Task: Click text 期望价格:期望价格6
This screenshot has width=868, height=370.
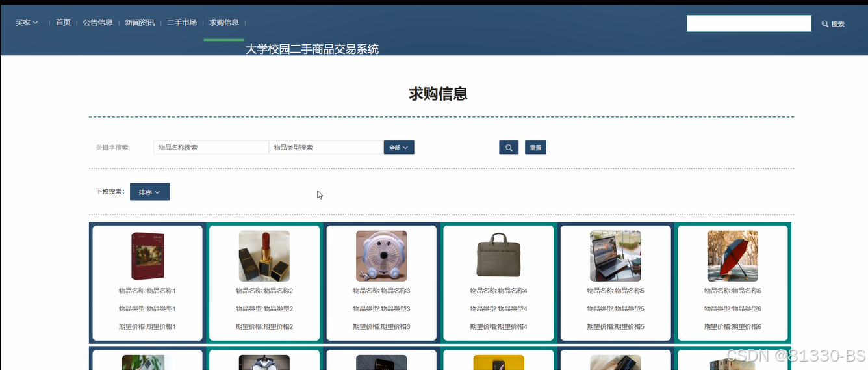Action: (733, 327)
